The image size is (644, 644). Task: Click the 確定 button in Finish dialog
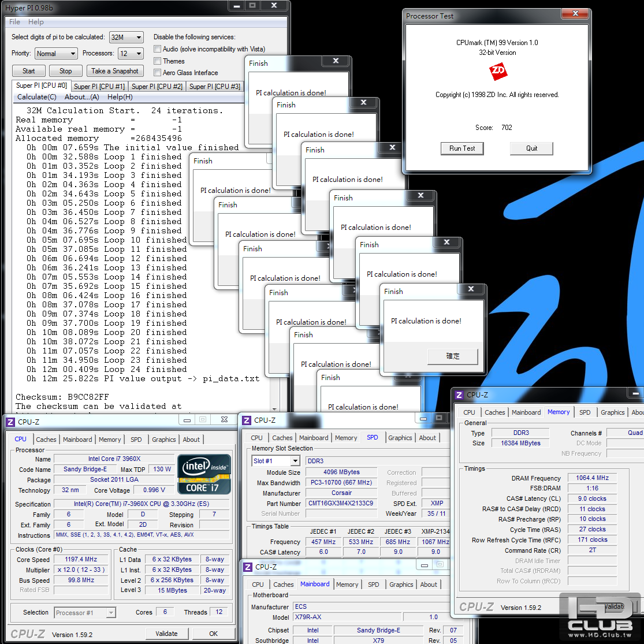pos(453,356)
